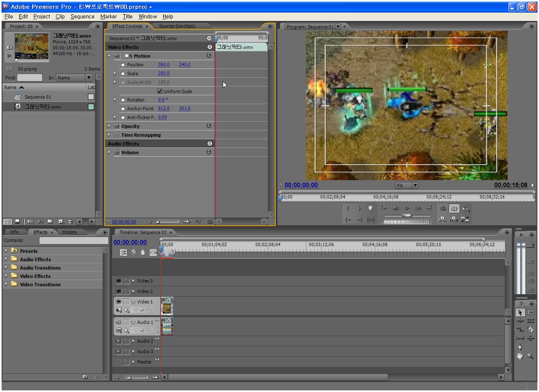Viewport: 539px width, 392px height.
Task: Switch to the History tab
Action: 69,232
